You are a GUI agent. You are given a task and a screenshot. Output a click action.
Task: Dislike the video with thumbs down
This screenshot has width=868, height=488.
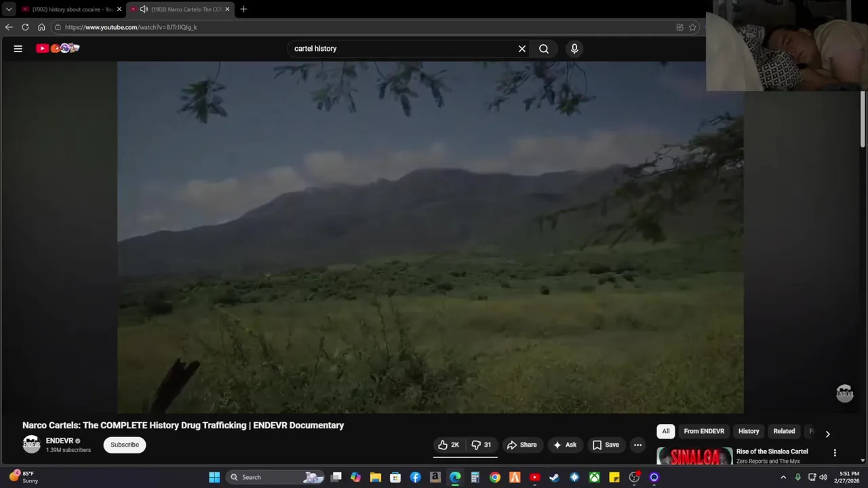click(481, 445)
